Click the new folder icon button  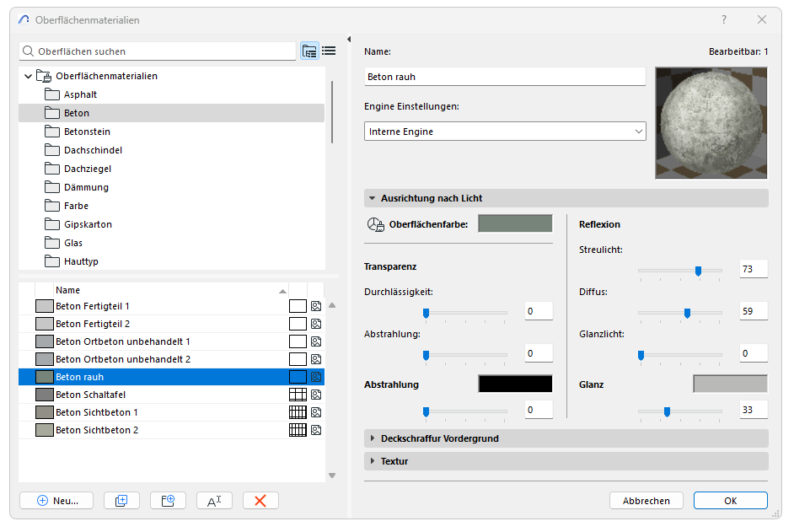click(x=168, y=500)
